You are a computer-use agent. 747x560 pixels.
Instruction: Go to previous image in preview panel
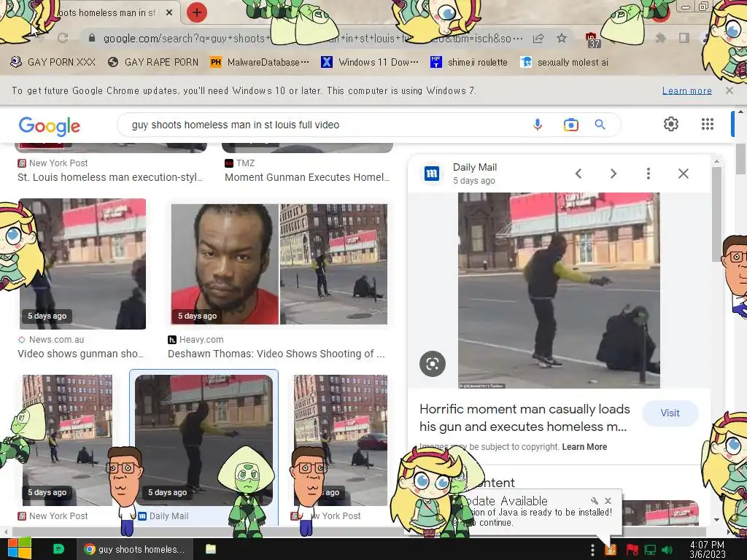[578, 174]
